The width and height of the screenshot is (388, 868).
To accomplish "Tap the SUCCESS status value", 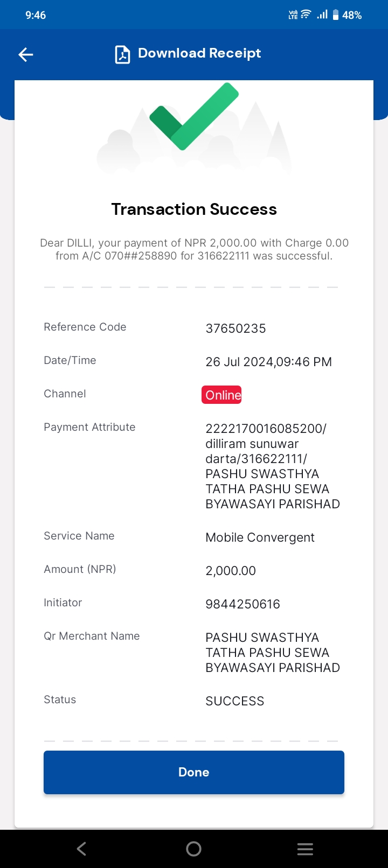I will 235,701.
